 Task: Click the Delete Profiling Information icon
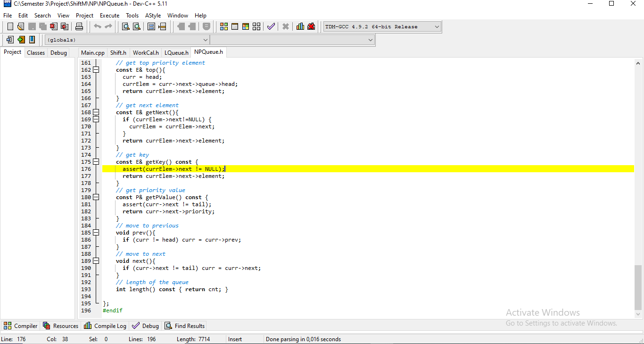311,26
